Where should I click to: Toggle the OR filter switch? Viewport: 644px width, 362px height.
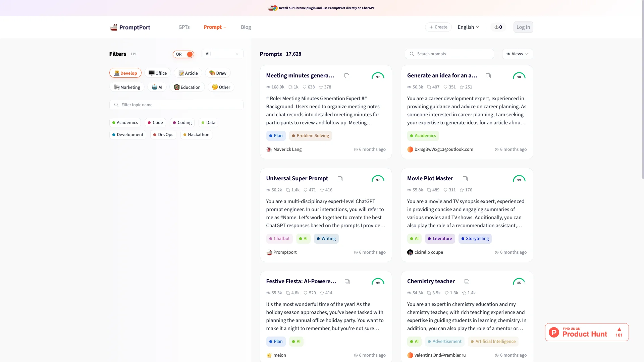pos(183,54)
